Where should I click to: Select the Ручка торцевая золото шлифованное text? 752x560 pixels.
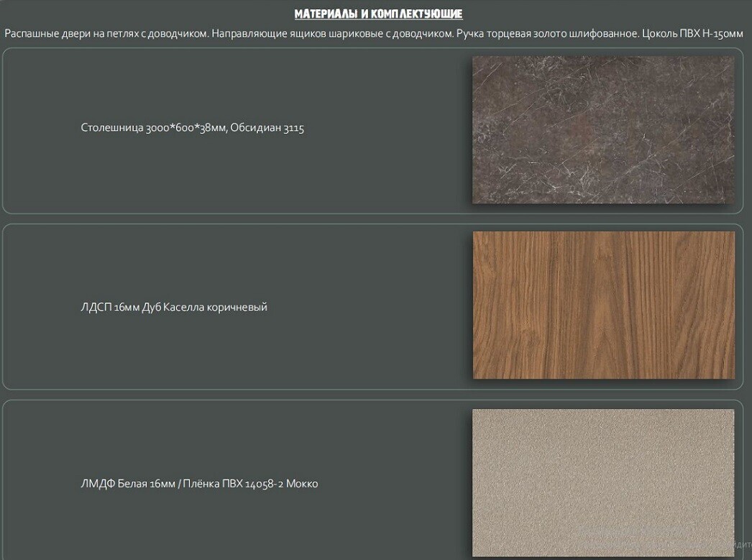544,35
